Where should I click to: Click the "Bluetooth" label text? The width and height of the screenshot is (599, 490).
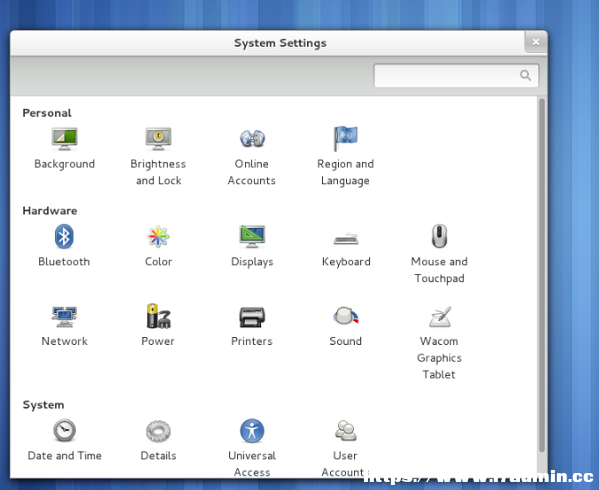click(64, 262)
